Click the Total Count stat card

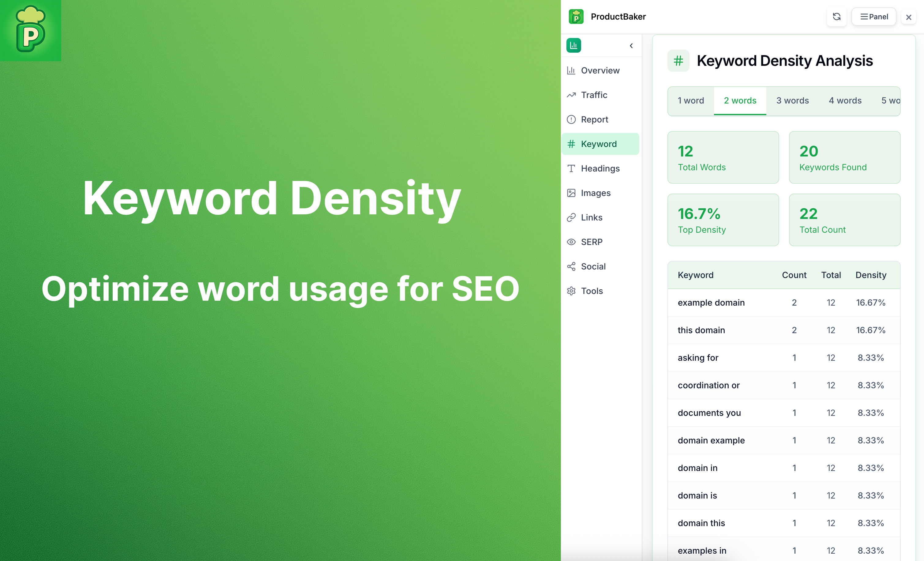click(844, 220)
